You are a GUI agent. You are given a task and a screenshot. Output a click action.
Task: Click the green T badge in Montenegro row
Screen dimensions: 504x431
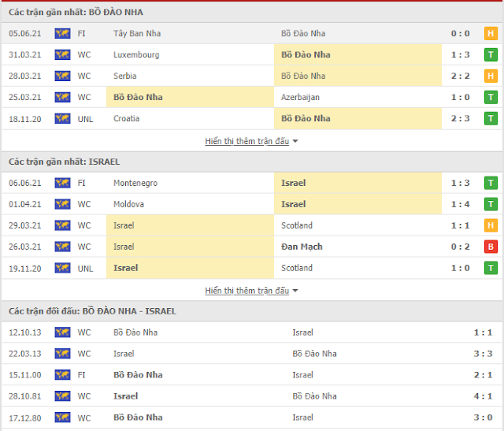[491, 183]
